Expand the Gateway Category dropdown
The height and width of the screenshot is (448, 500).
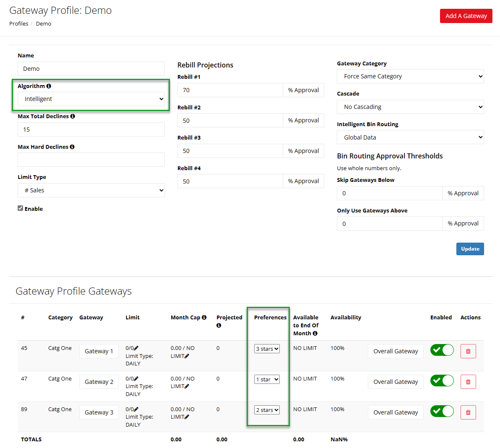tap(410, 76)
